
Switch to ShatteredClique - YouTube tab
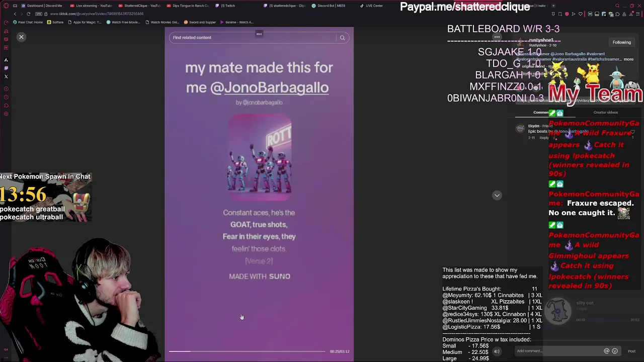point(139,6)
